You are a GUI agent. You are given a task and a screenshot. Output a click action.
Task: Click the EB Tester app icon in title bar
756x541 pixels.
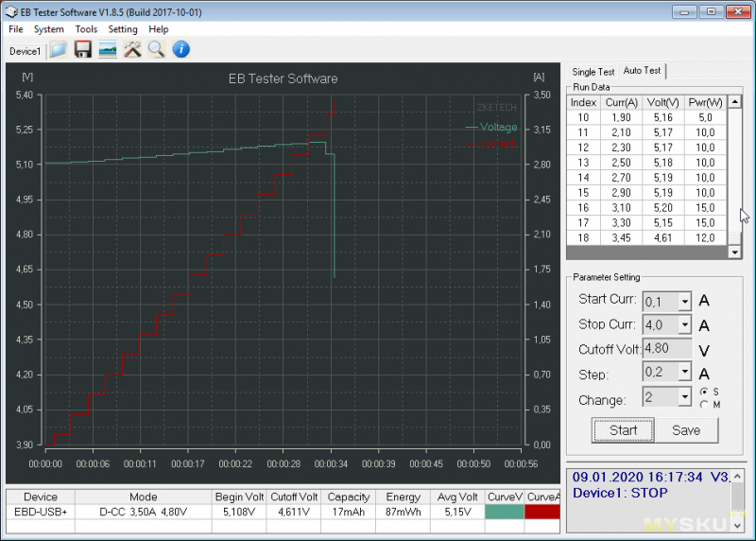(11, 12)
